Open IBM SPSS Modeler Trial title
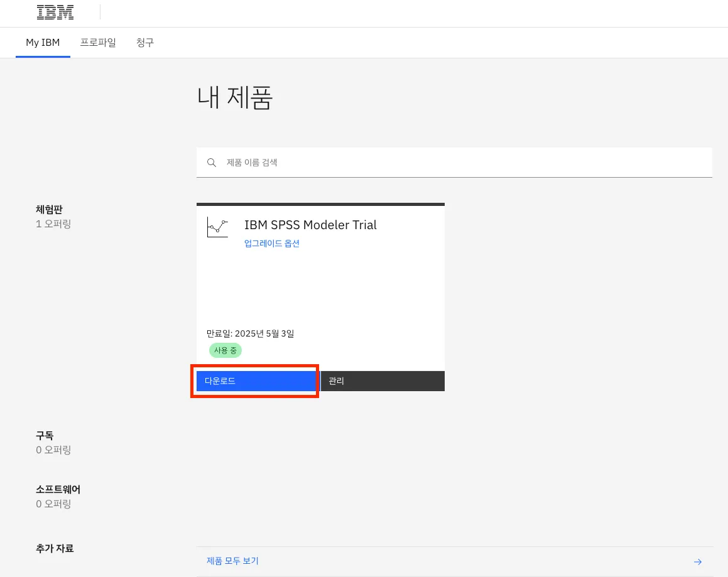The image size is (728, 577). click(x=310, y=225)
